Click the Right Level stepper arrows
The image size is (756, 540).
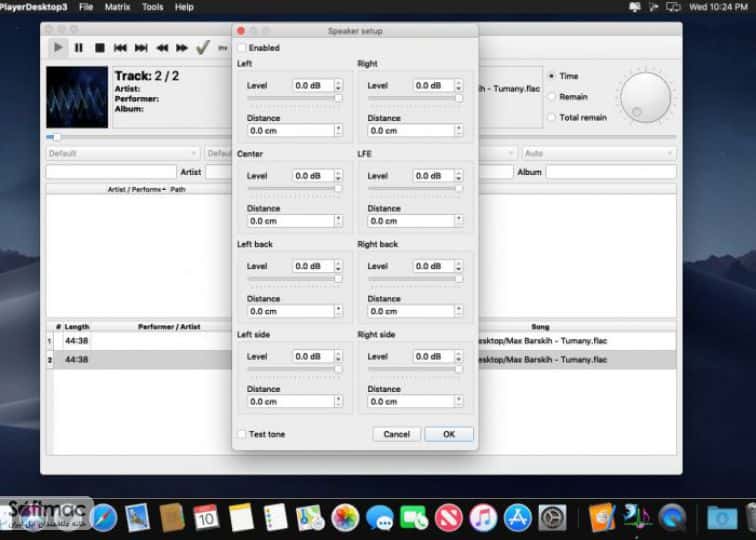[x=459, y=85]
